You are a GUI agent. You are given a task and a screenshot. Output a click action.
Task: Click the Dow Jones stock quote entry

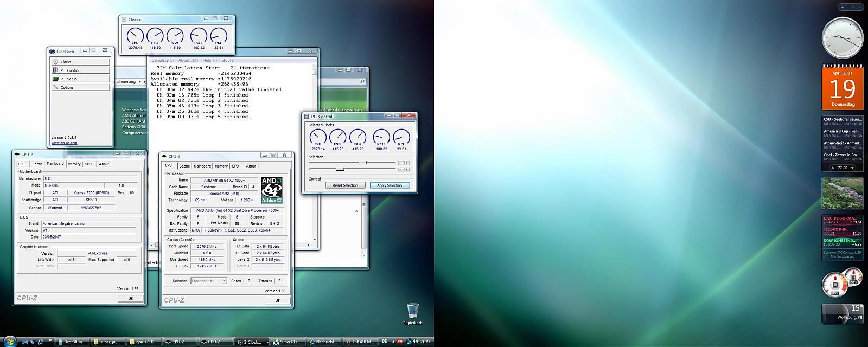pyautogui.click(x=843, y=242)
